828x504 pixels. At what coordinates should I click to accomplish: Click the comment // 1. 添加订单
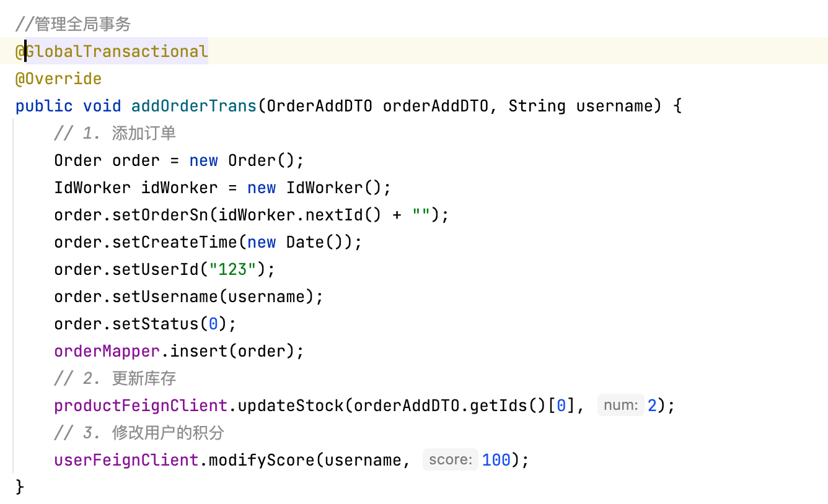(x=115, y=133)
